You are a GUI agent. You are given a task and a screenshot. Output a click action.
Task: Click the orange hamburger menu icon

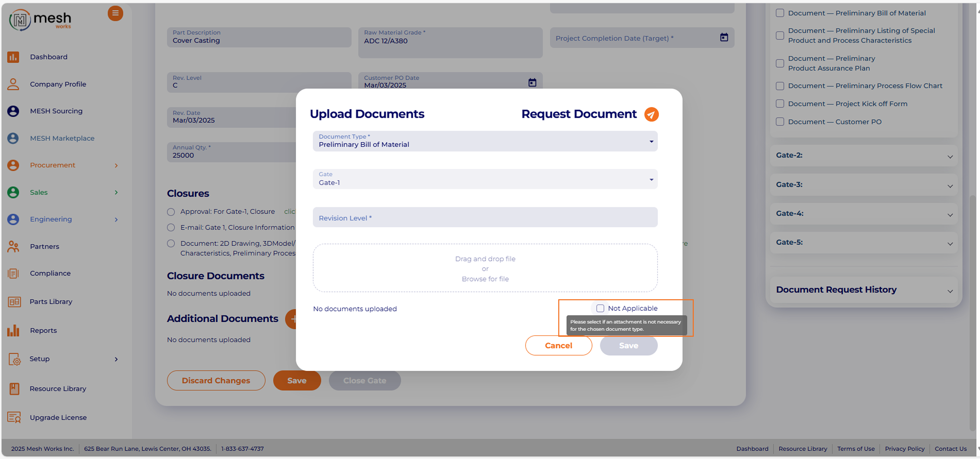(115, 14)
